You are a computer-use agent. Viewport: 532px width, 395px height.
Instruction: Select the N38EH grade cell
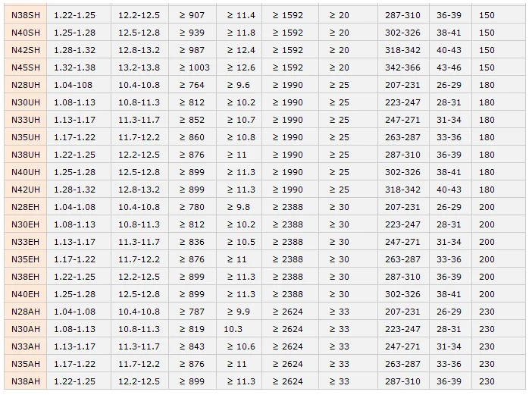(26, 277)
